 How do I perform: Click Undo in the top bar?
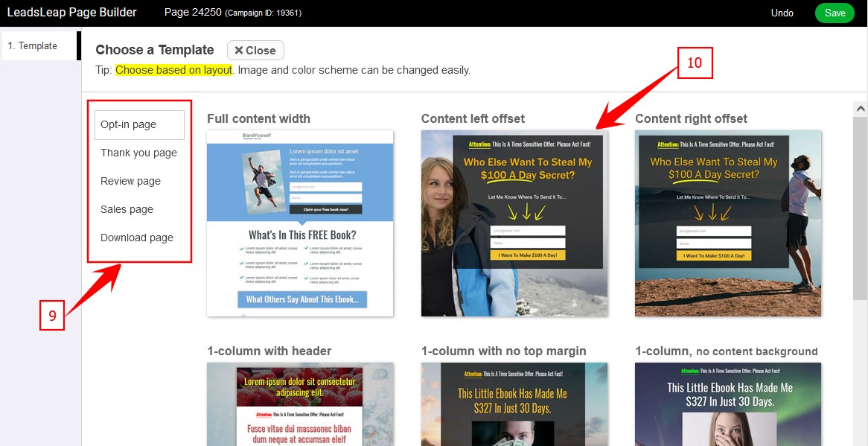[782, 13]
